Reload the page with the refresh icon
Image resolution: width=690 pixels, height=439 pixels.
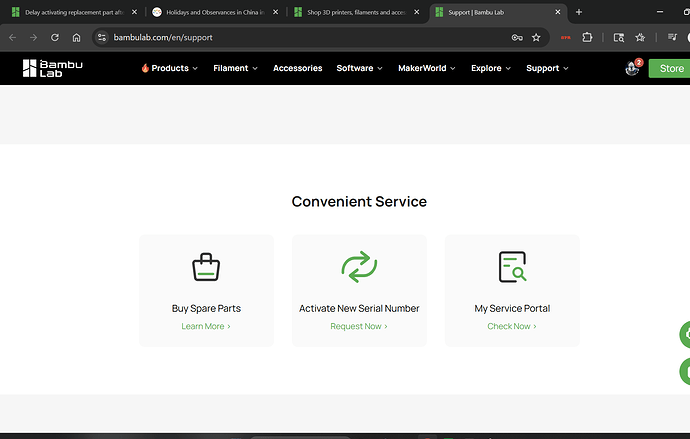coord(55,37)
